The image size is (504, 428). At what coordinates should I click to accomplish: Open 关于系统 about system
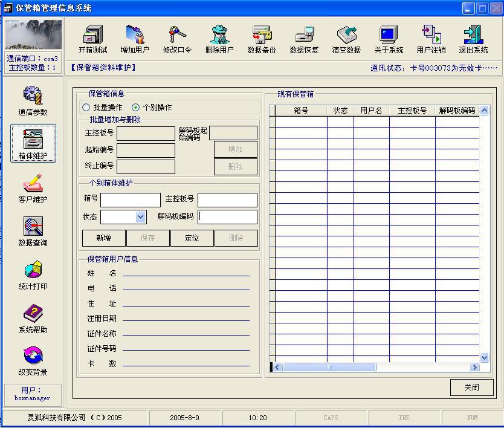pos(389,39)
